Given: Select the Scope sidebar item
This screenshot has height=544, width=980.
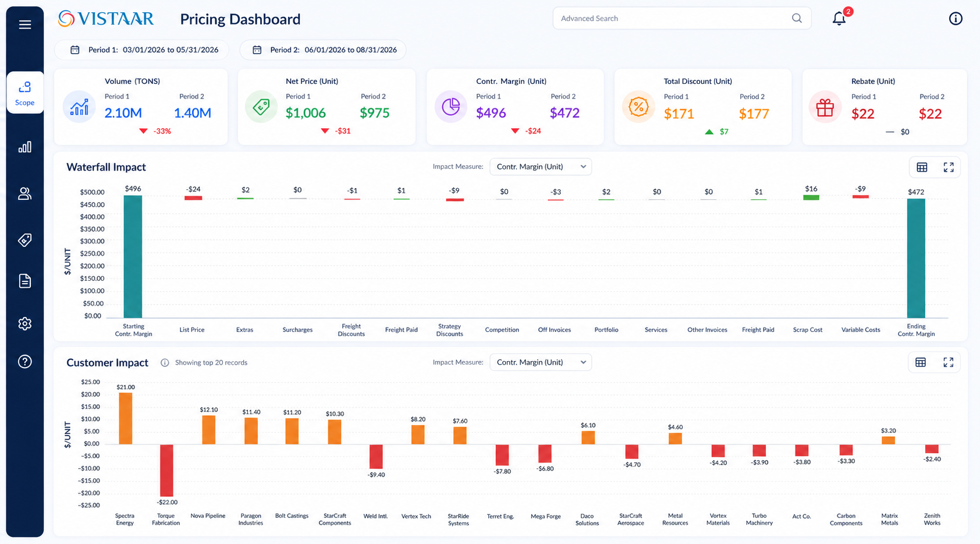Looking at the screenshot, I should 25,93.
